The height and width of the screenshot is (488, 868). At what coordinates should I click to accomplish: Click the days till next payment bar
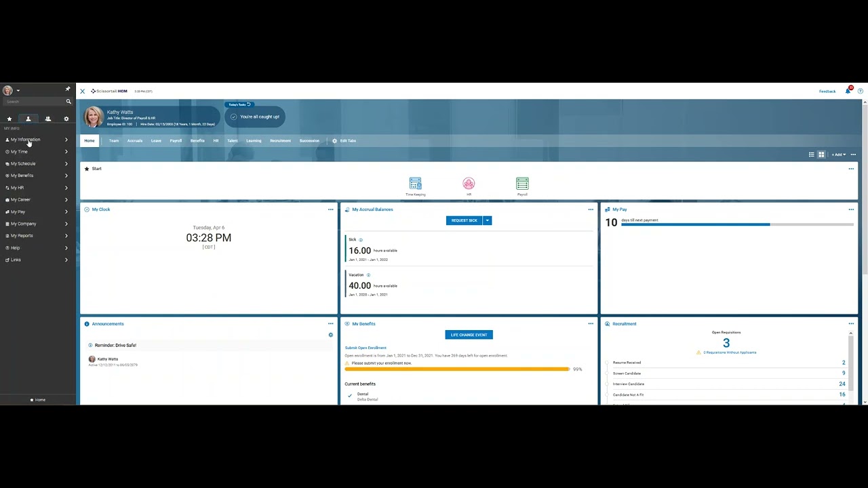point(737,224)
